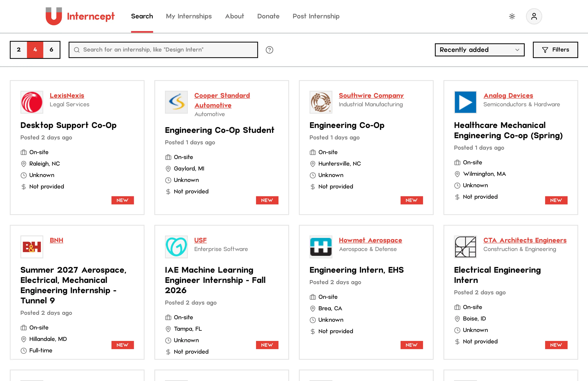Image resolution: width=588 pixels, height=381 pixels.
Task: Click the dollar icon on CTA Architects card
Action: [457, 342]
